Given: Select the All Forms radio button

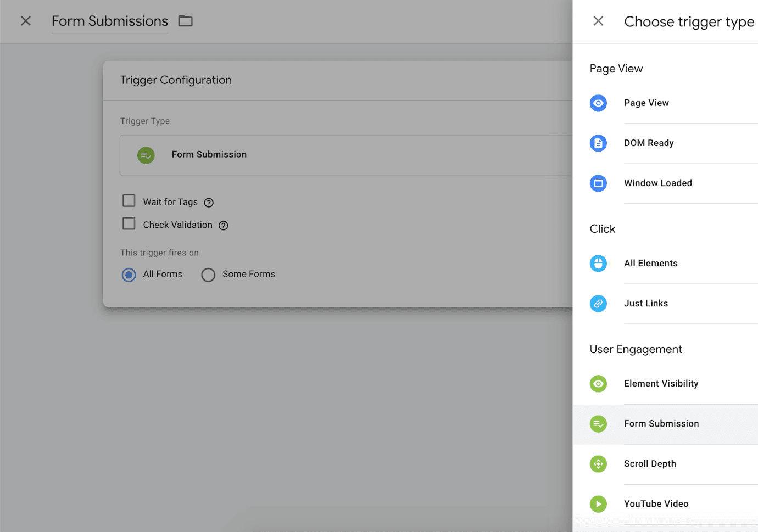Looking at the screenshot, I should (129, 275).
